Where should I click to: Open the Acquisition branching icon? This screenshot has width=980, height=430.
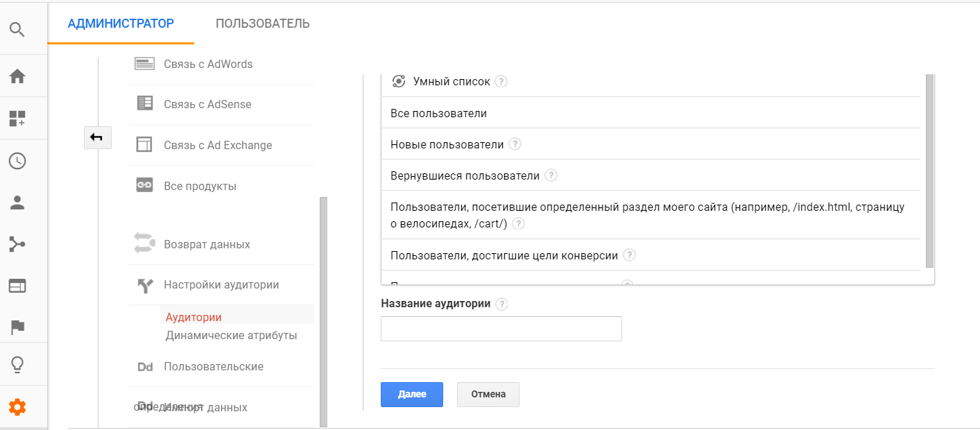17,244
